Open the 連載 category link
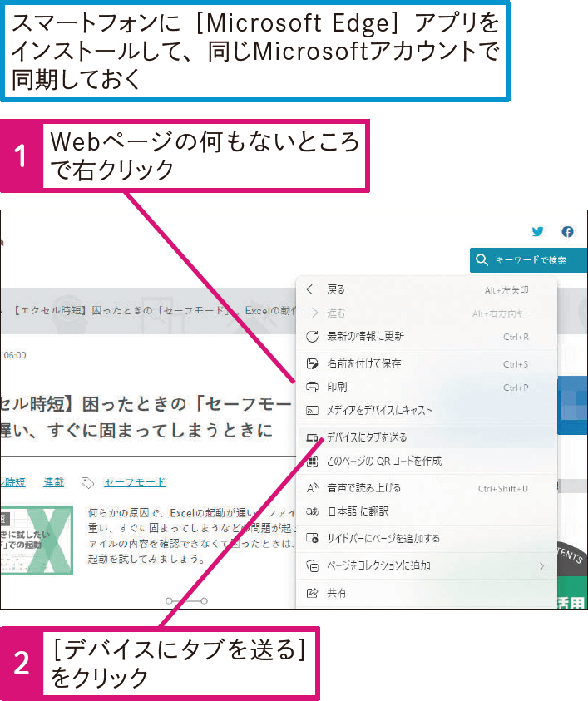The image size is (588, 701). pos(54,482)
